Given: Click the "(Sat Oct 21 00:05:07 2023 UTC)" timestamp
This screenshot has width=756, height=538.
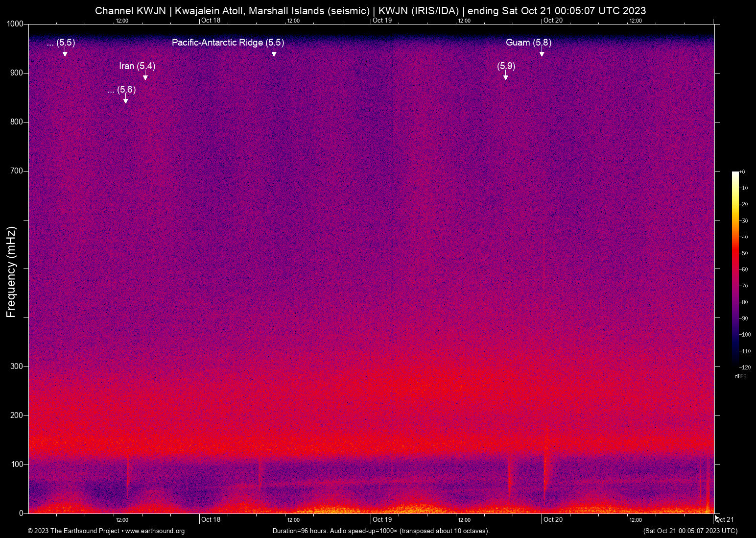Looking at the screenshot, I should (x=690, y=531).
